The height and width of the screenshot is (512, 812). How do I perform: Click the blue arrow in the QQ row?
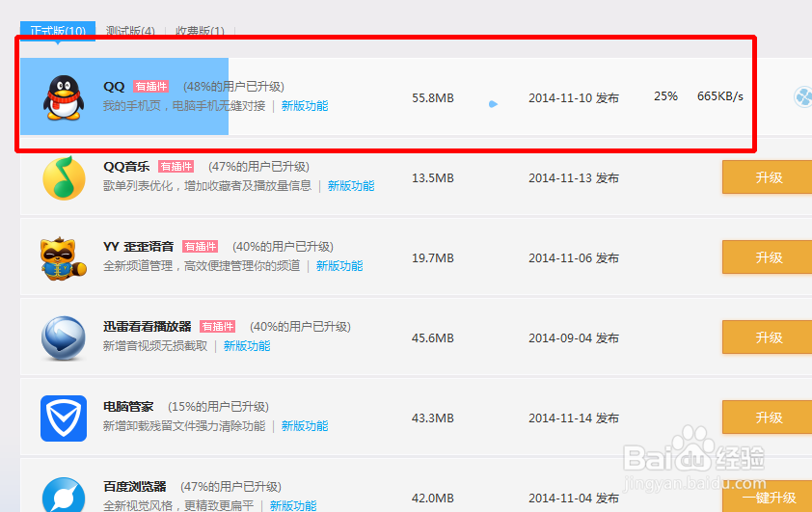[493, 104]
